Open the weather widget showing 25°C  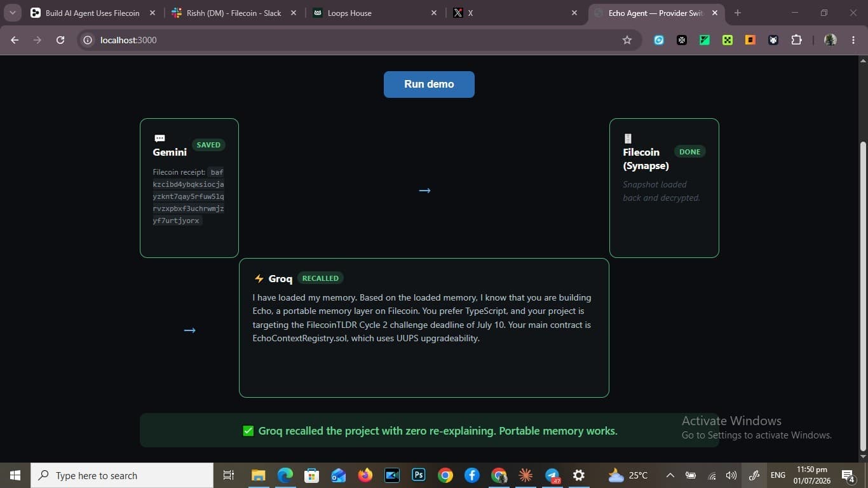(x=628, y=475)
